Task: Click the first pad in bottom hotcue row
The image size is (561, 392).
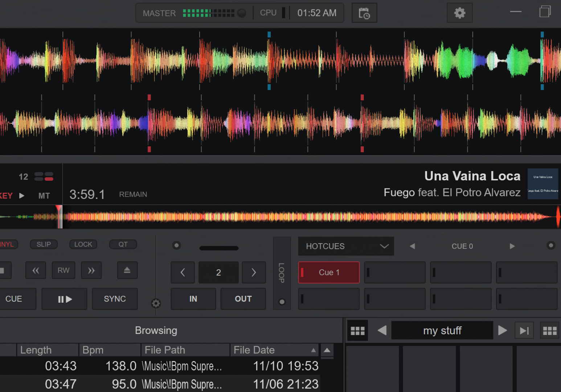Action: (329, 299)
